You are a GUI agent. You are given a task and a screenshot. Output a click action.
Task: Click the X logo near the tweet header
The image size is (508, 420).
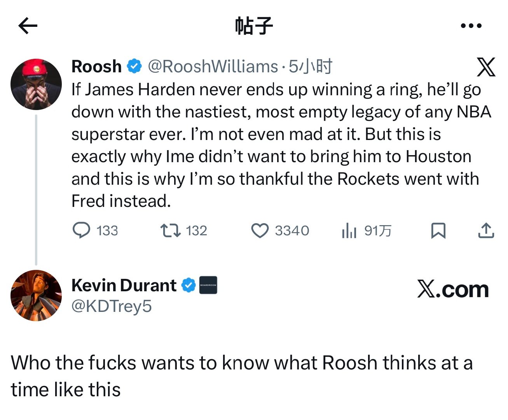pos(487,67)
